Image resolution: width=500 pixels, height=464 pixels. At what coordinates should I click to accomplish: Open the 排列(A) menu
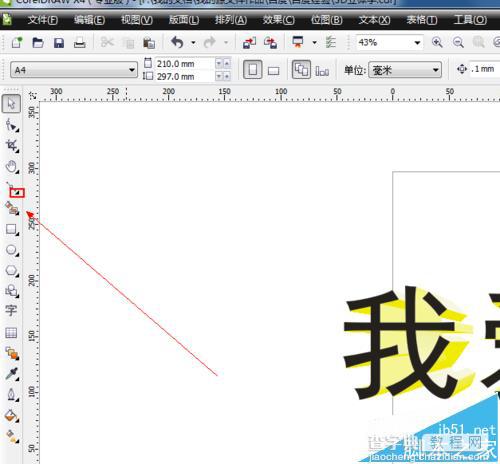[x=231, y=20]
